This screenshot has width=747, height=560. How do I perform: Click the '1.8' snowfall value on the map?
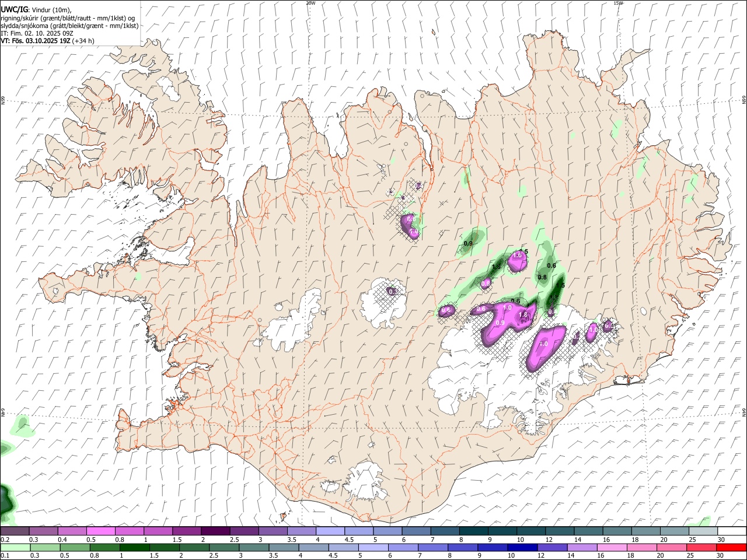tap(523, 315)
